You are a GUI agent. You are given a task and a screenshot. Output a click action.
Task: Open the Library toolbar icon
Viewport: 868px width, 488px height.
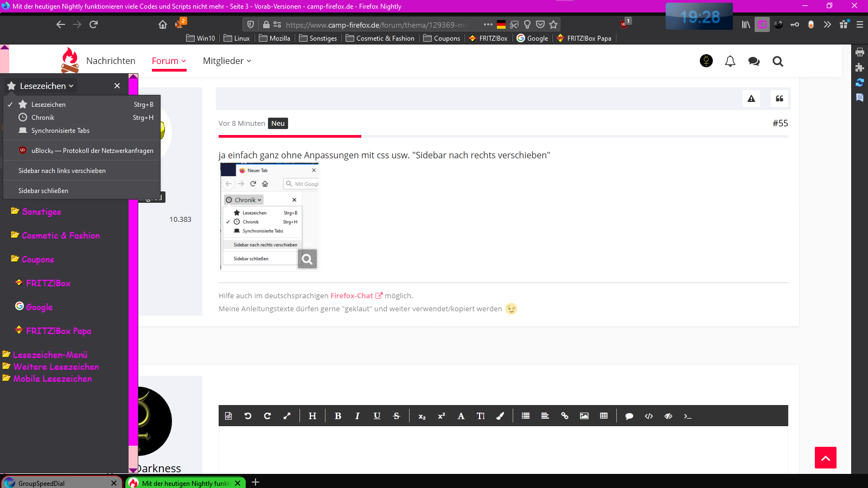coord(746,24)
